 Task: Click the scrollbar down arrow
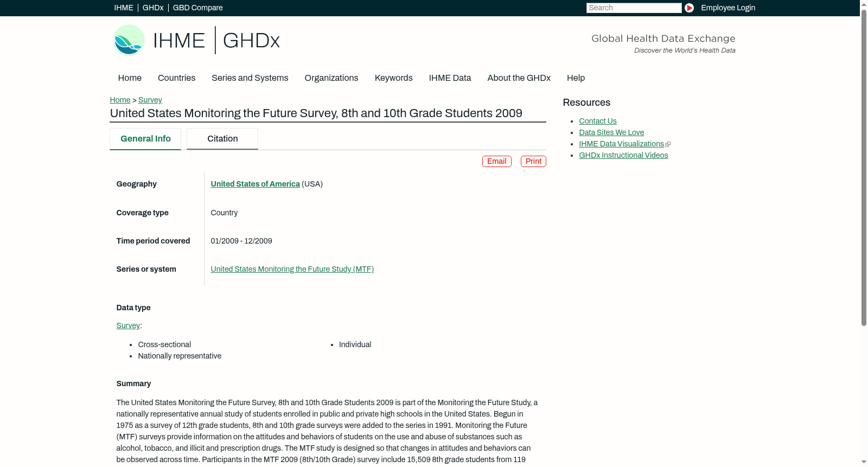coord(864,462)
